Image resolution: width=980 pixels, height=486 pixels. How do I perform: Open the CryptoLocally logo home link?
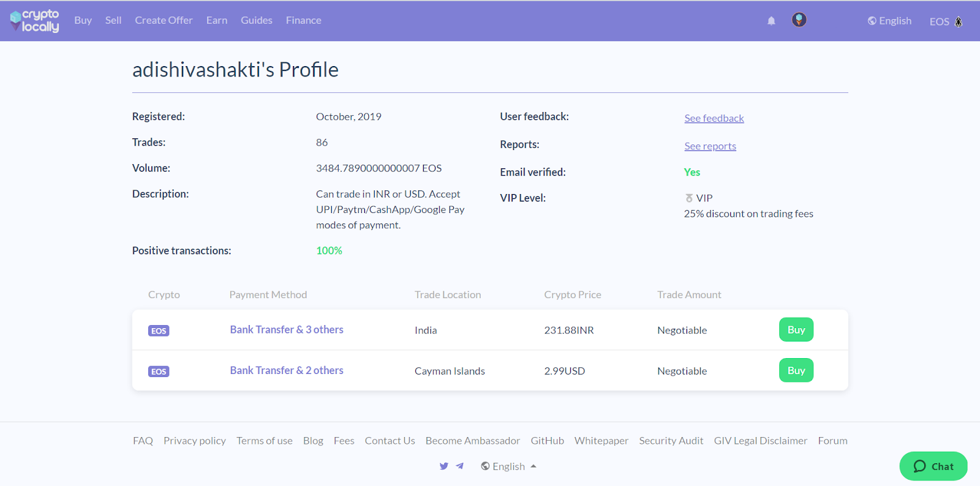pos(35,20)
